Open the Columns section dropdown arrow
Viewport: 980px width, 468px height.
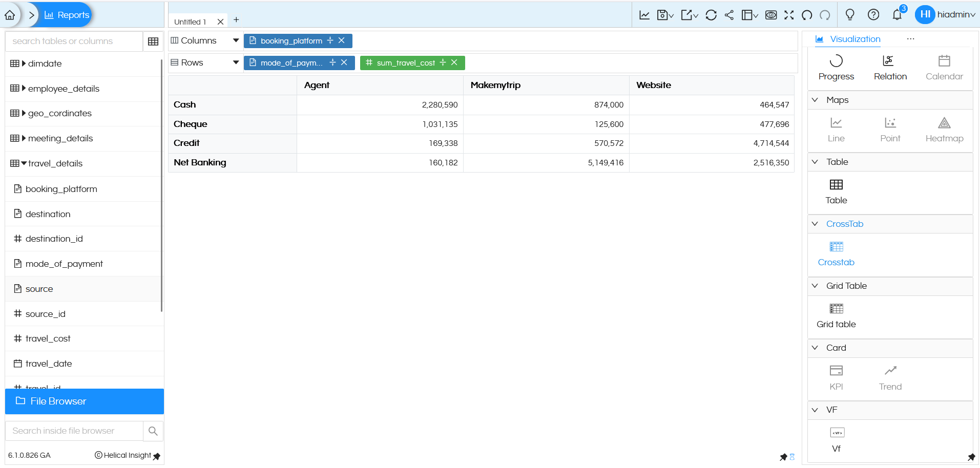pos(236,40)
